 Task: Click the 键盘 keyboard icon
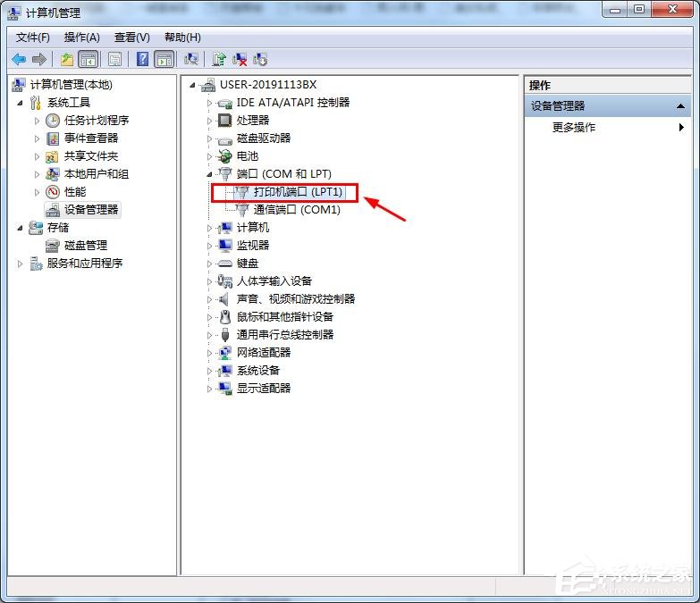(224, 264)
